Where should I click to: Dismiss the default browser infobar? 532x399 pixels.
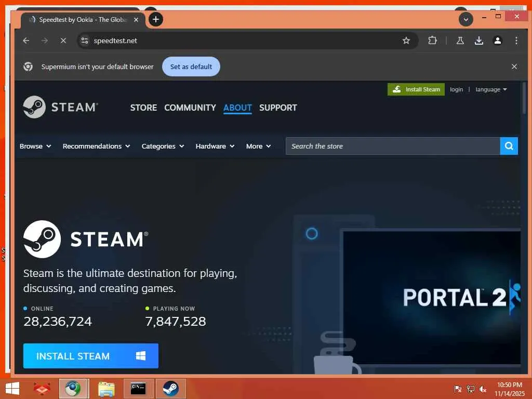514,66
